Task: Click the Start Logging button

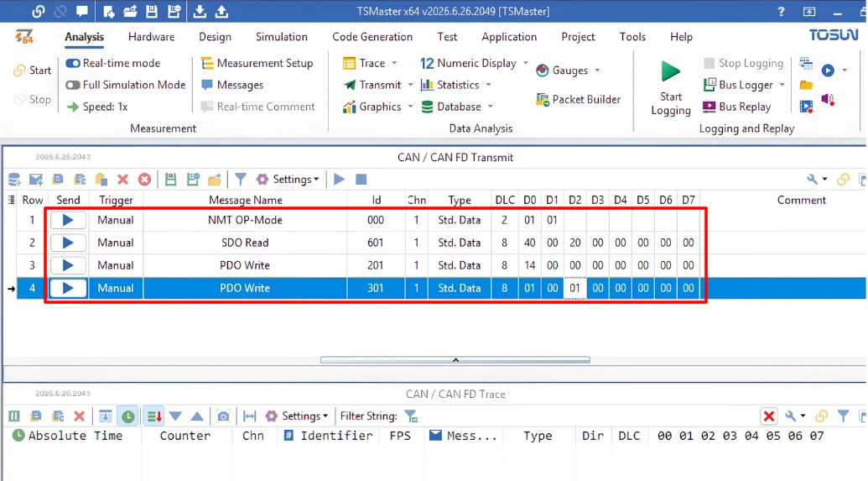Action: pyautogui.click(x=671, y=87)
